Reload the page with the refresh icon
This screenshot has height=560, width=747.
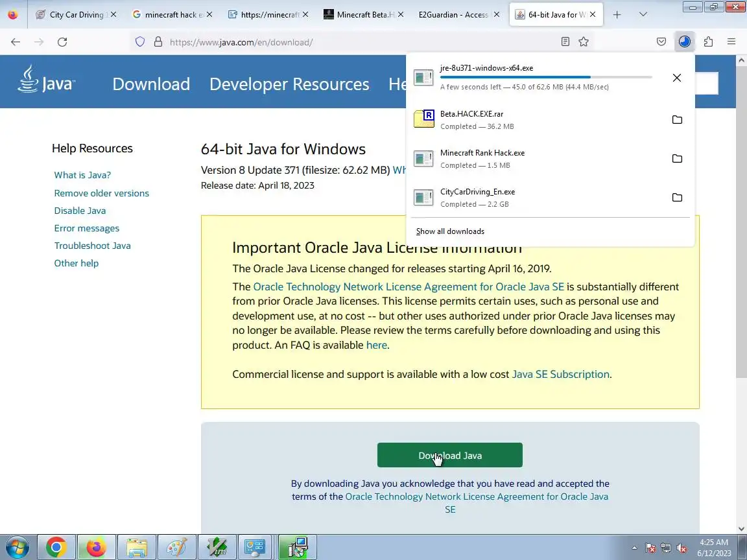tap(62, 42)
